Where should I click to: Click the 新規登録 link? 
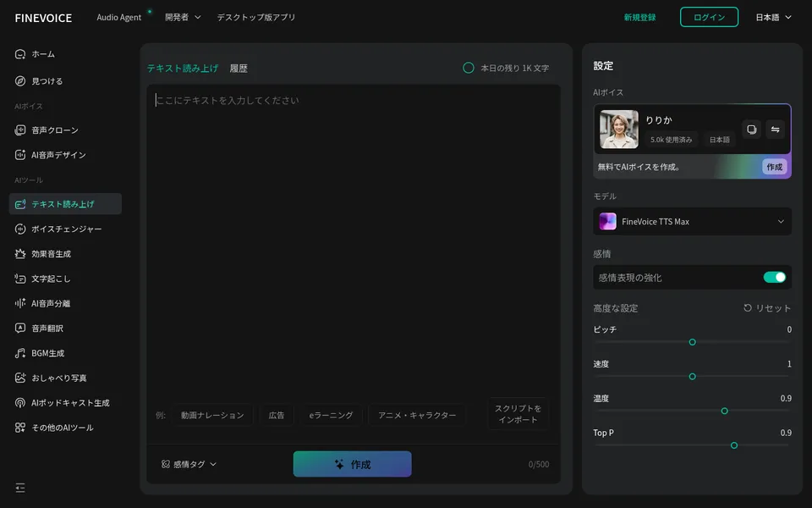click(x=639, y=17)
